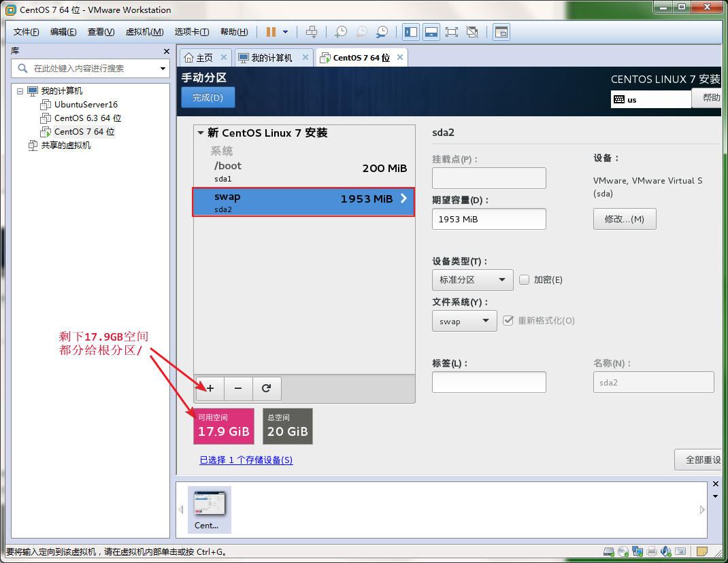
Task: Click the 全部重设 button
Action: click(x=699, y=460)
